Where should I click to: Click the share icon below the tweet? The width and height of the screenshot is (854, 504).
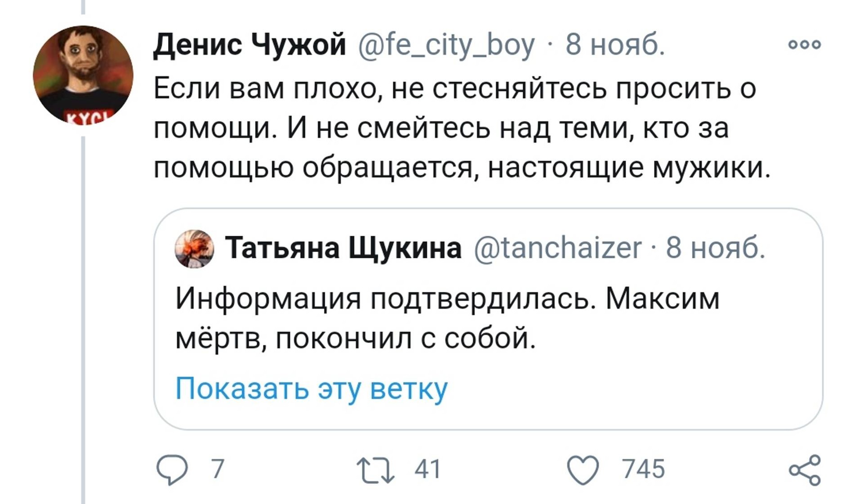pyautogui.click(x=805, y=470)
